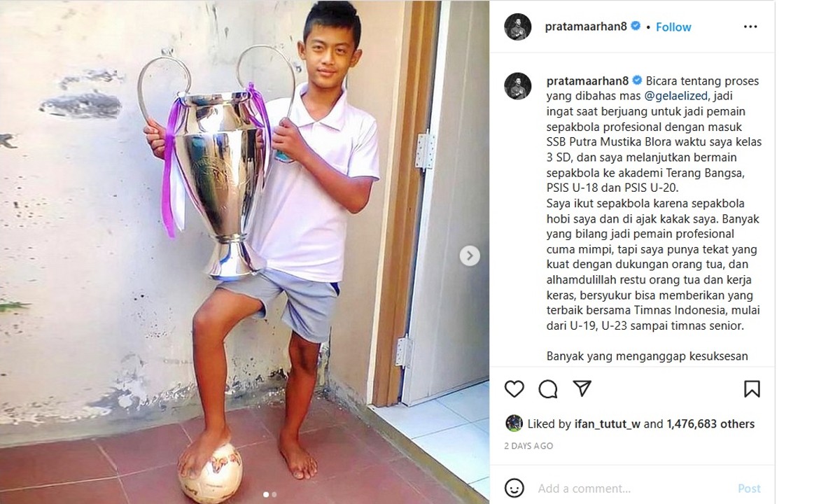
Task: Like the post with the heart icon
Action: tap(514, 388)
